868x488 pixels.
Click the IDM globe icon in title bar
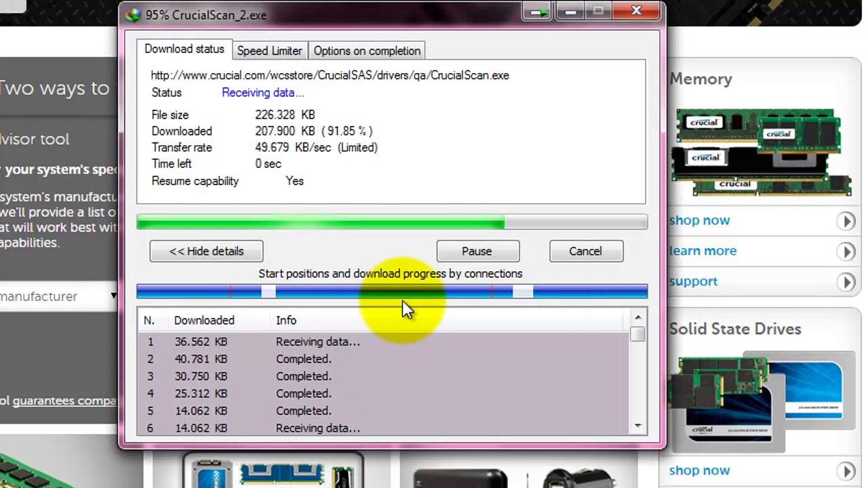pyautogui.click(x=133, y=14)
